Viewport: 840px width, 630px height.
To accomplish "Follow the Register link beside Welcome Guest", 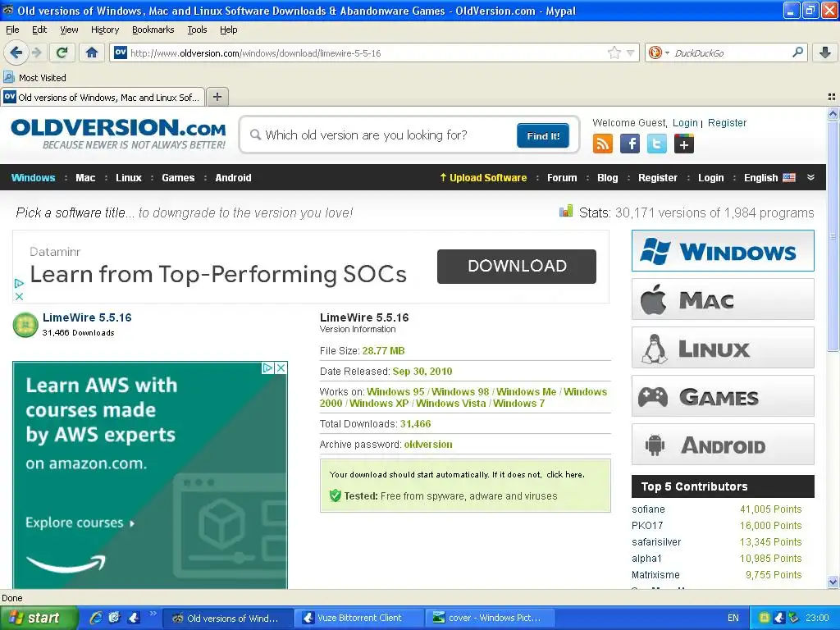I will tap(727, 123).
